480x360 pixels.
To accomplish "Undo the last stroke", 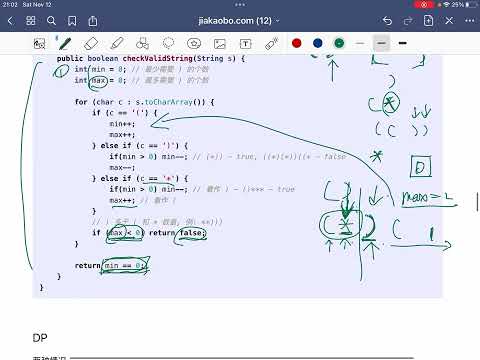I will pyautogui.click(x=387, y=21).
